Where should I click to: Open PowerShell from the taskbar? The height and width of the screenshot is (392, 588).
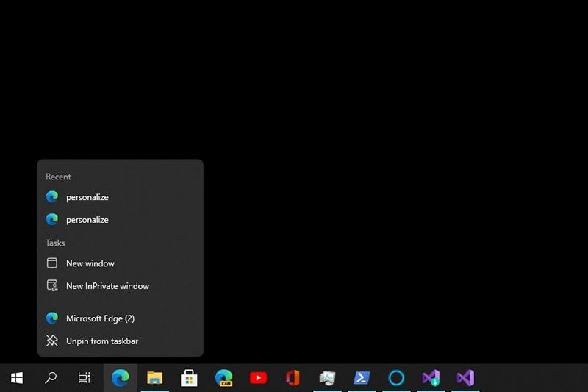click(362, 378)
